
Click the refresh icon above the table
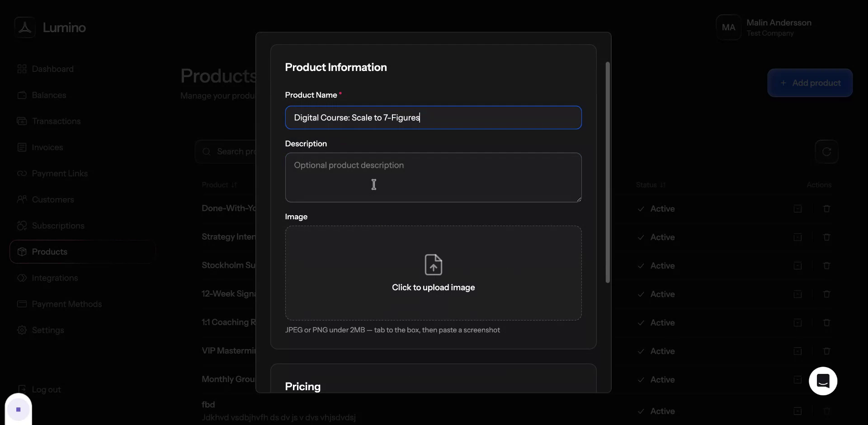click(x=826, y=151)
